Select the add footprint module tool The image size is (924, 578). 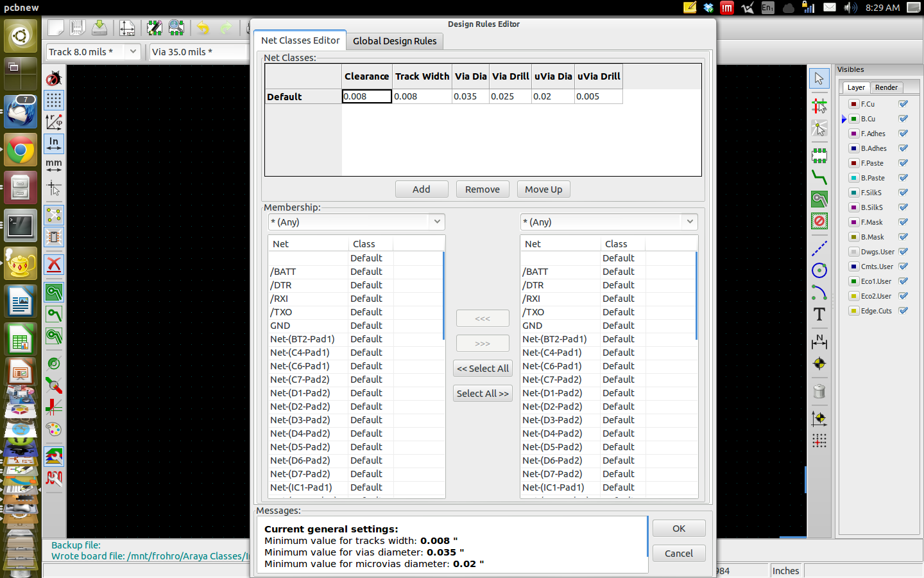click(819, 155)
